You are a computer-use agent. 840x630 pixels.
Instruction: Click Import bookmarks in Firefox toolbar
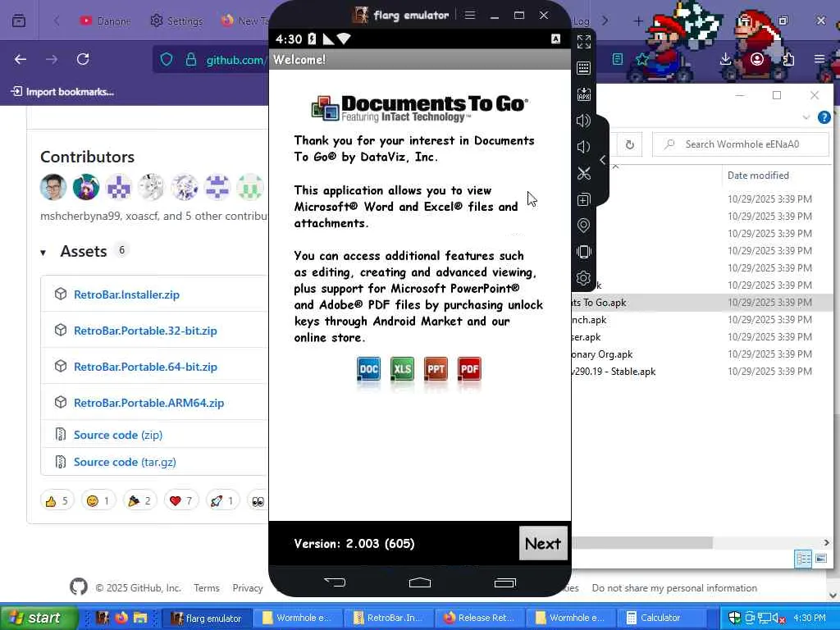point(62,92)
